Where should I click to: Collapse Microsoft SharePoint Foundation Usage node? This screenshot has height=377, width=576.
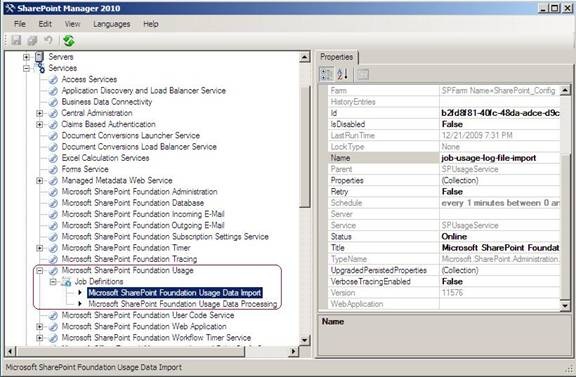(39, 270)
